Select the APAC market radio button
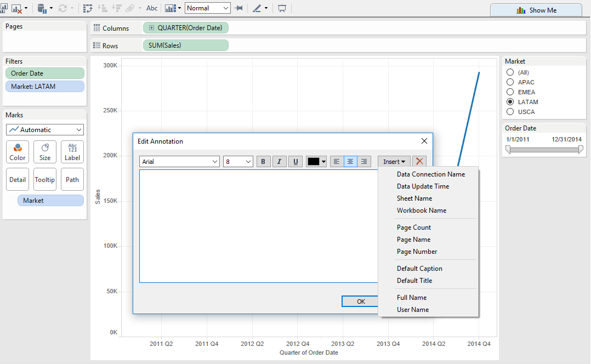The height and width of the screenshot is (364, 591). click(510, 82)
